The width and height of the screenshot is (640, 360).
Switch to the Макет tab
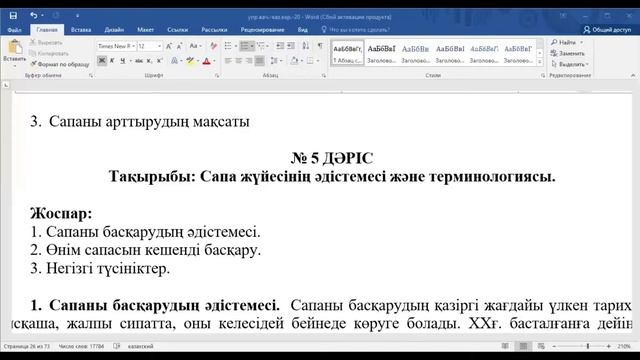[x=145, y=30]
